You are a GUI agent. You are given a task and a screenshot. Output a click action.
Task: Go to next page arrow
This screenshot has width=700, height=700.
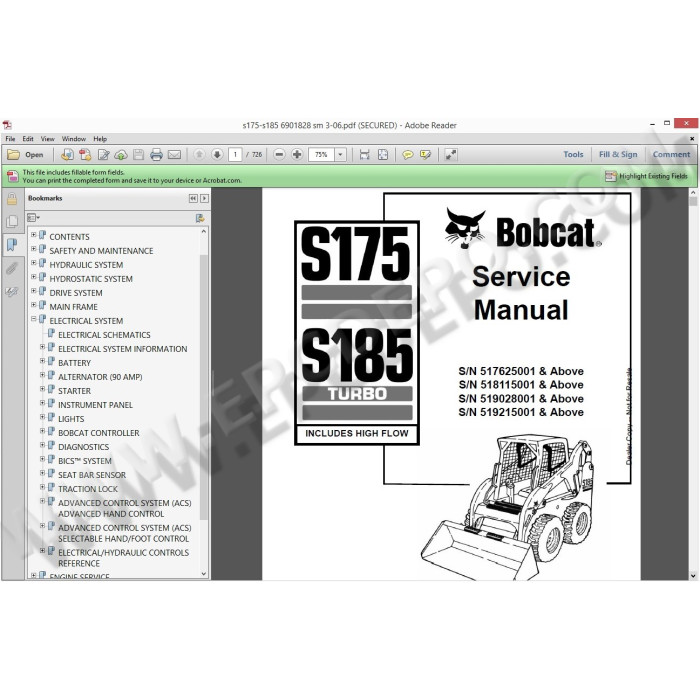(217, 154)
